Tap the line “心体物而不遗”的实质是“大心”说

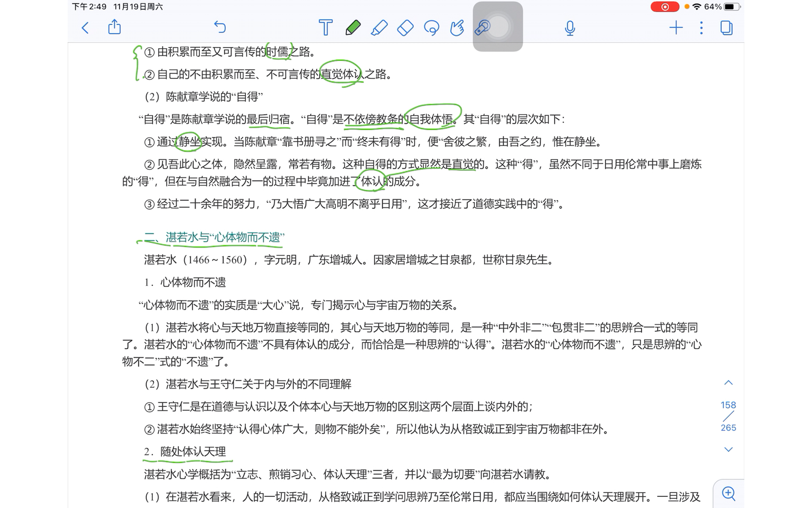[x=299, y=305]
